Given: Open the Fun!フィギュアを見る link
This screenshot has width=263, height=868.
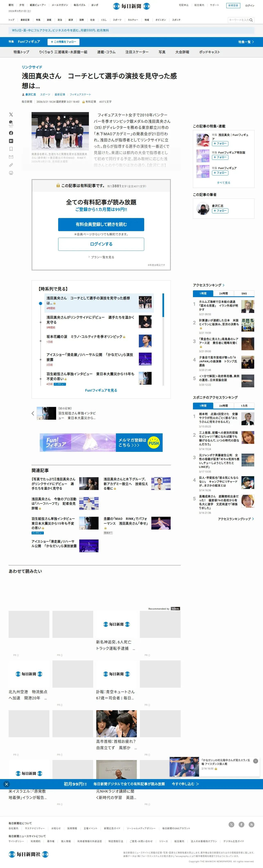Looking at the screenshot, I should (x=101, y=390).
